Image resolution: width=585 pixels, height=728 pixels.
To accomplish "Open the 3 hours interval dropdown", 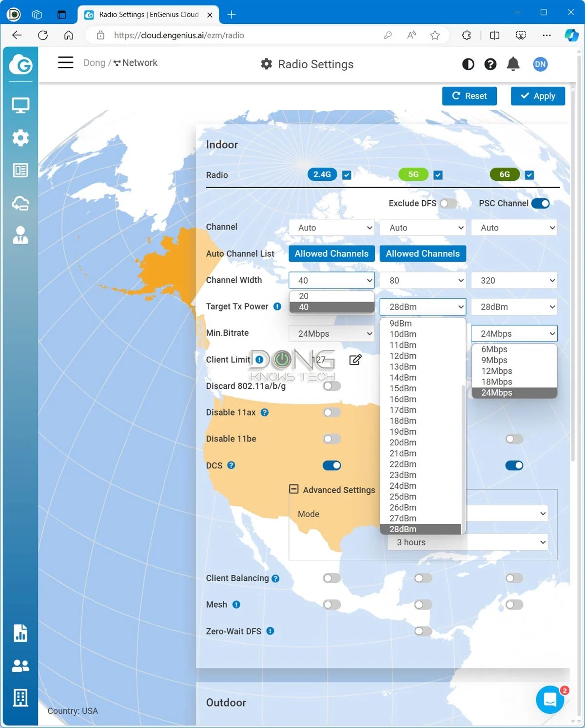I will [468, 542].
